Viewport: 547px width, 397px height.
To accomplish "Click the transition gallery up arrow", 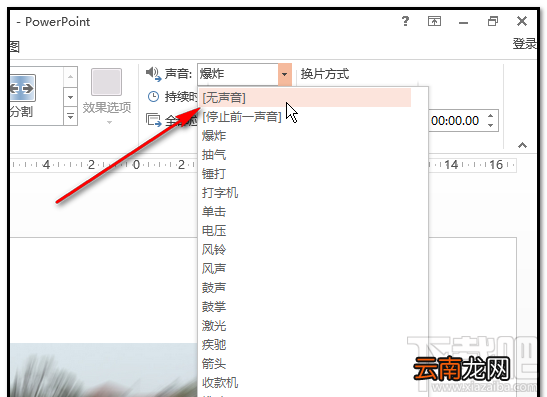I will click(x=70, y=76).
